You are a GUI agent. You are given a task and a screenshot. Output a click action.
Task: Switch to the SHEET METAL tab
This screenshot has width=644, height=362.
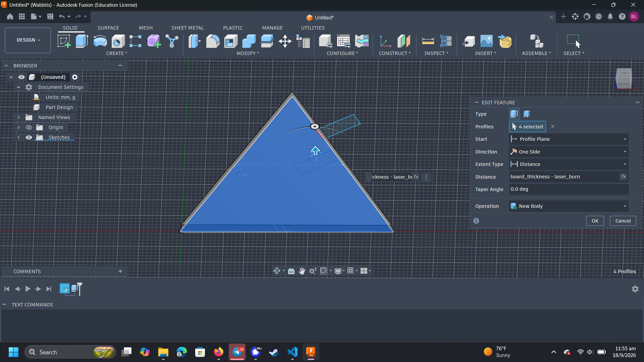click(x=187, y=28)
